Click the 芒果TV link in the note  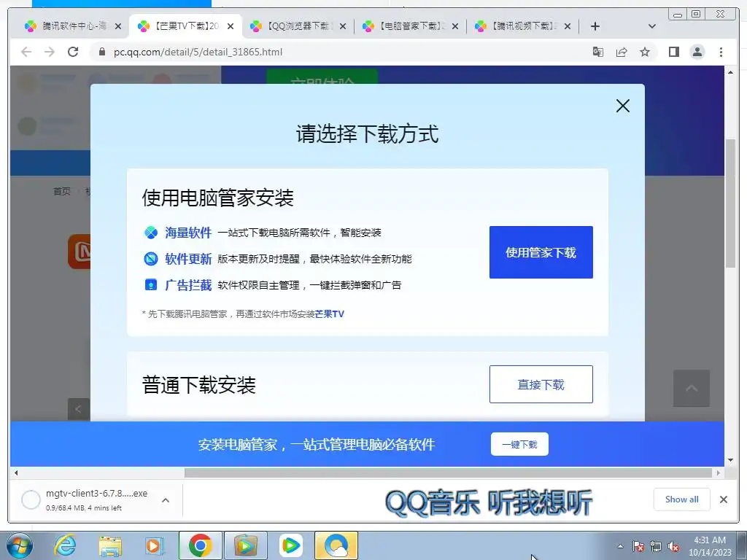coord(329,314)
